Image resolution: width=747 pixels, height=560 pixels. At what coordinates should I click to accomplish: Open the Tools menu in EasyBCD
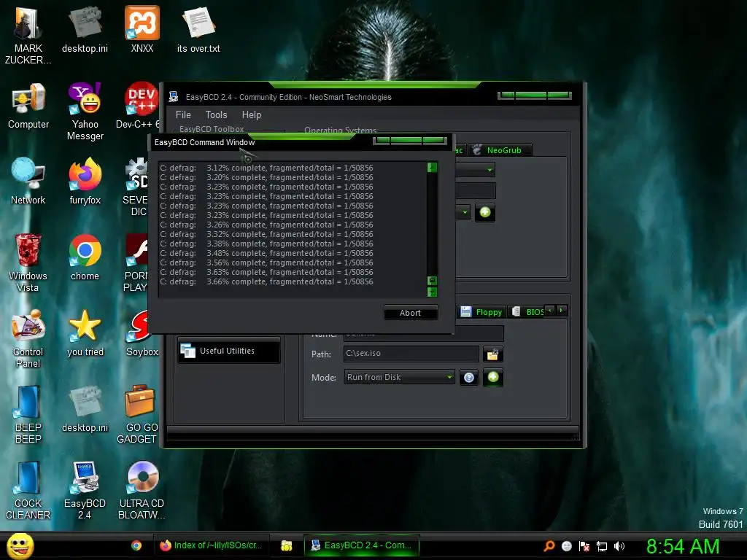pyautogui.click(x=216, y=114)
